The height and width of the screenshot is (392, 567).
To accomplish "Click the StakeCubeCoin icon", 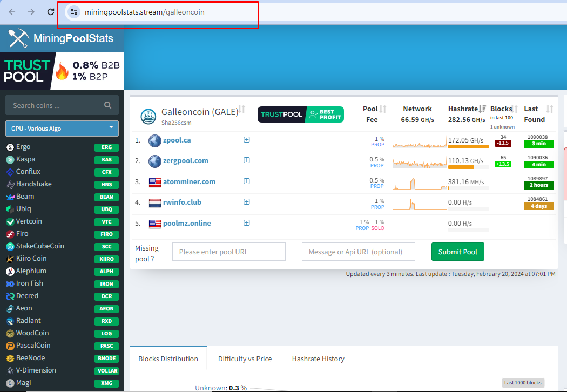I will tap(10, 246).
